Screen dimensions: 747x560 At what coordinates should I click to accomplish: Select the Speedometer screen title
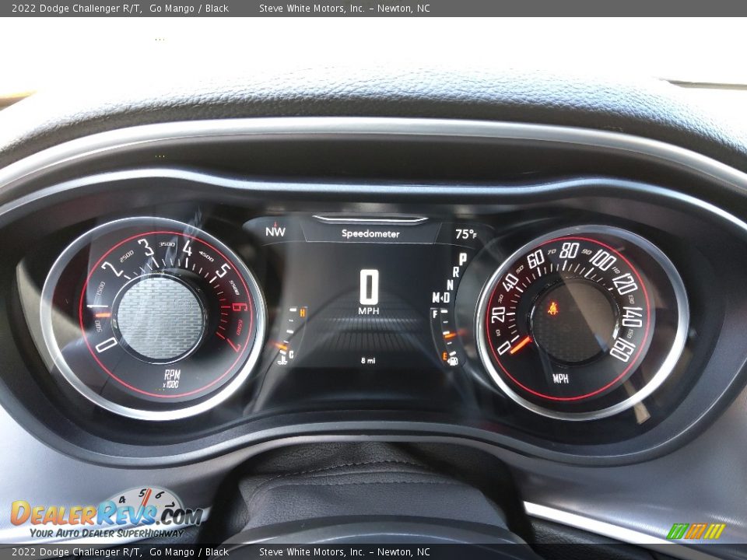[370, 233]
